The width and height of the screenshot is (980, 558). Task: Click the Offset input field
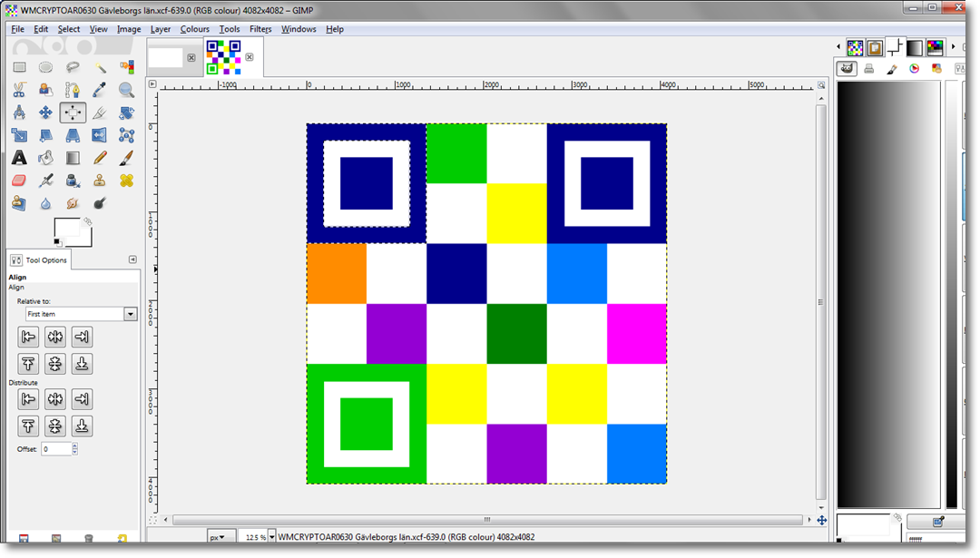pyautogui.click(x=57, y=448)
